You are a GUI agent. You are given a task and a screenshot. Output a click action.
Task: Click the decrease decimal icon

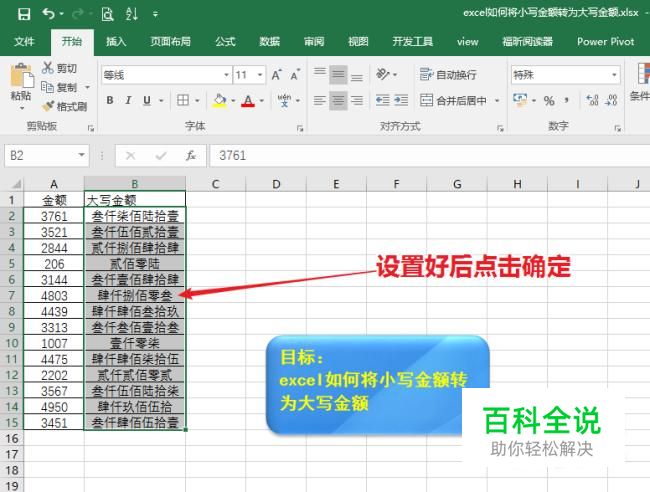[x=611, y=100]
